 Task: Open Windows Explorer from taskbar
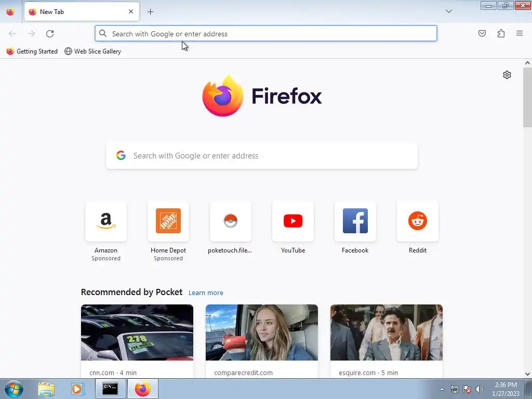(x=46, y=389)
